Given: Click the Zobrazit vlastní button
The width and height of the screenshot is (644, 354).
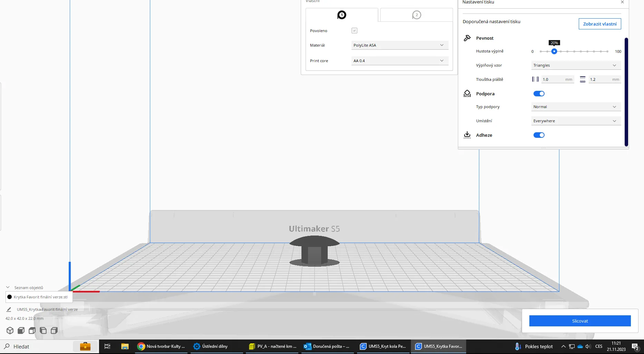Looking at the screenshot, I should click(x=599, y=24).
